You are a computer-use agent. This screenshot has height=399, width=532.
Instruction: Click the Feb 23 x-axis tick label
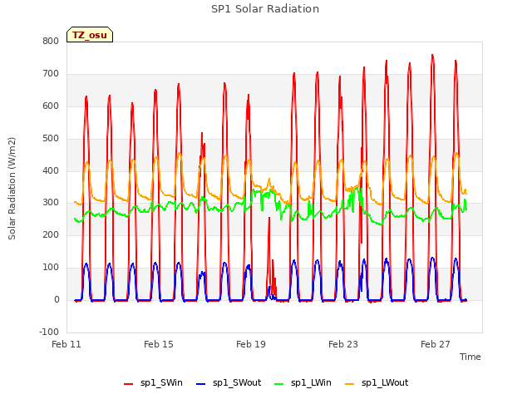point(343,344)
